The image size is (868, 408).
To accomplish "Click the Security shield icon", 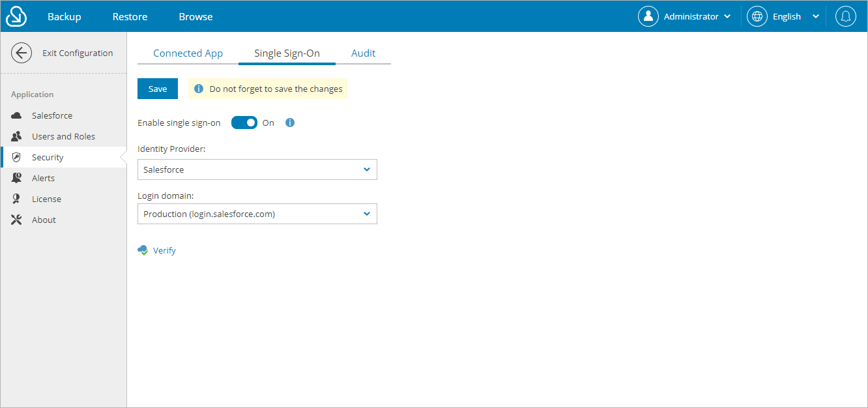I will click(x=17, y=157).
